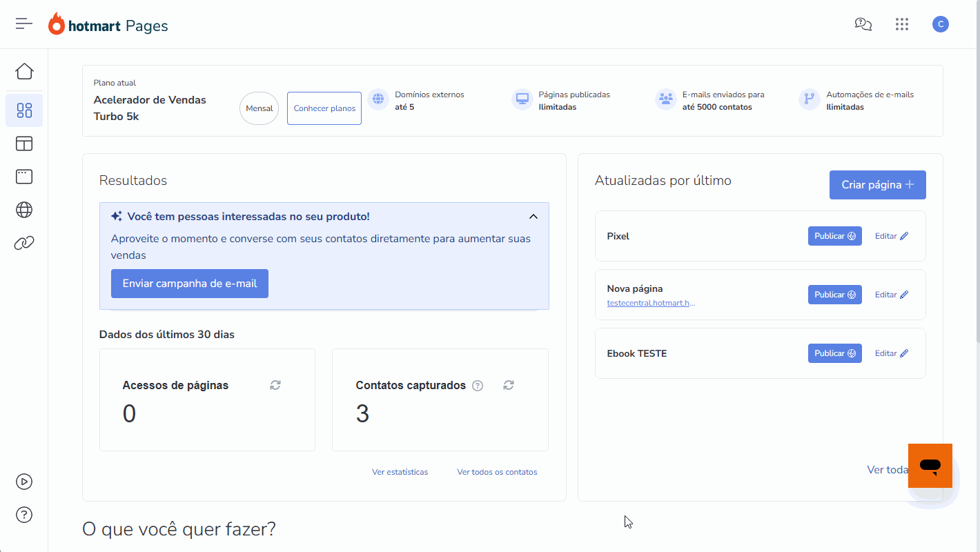The width and height of the screenshot is (980, 552).
Task: Open the orange chat support widget
Action: point(930,466)
